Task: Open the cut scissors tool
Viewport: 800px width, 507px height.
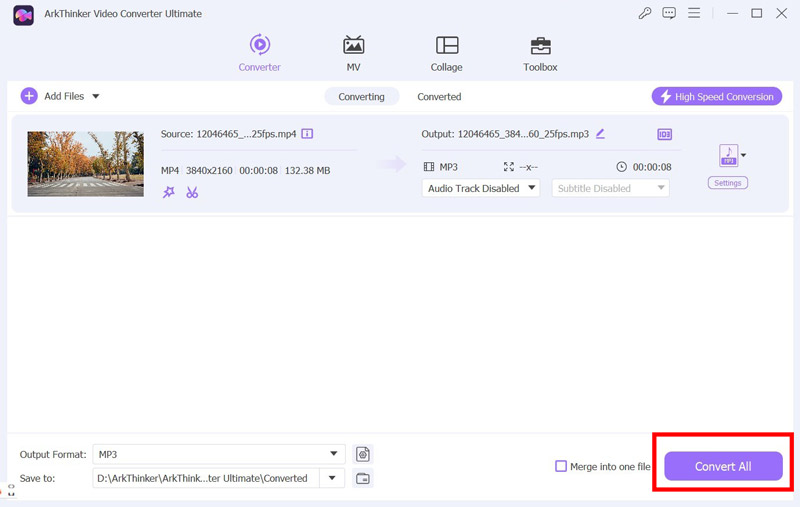Action: pos(192,192)
